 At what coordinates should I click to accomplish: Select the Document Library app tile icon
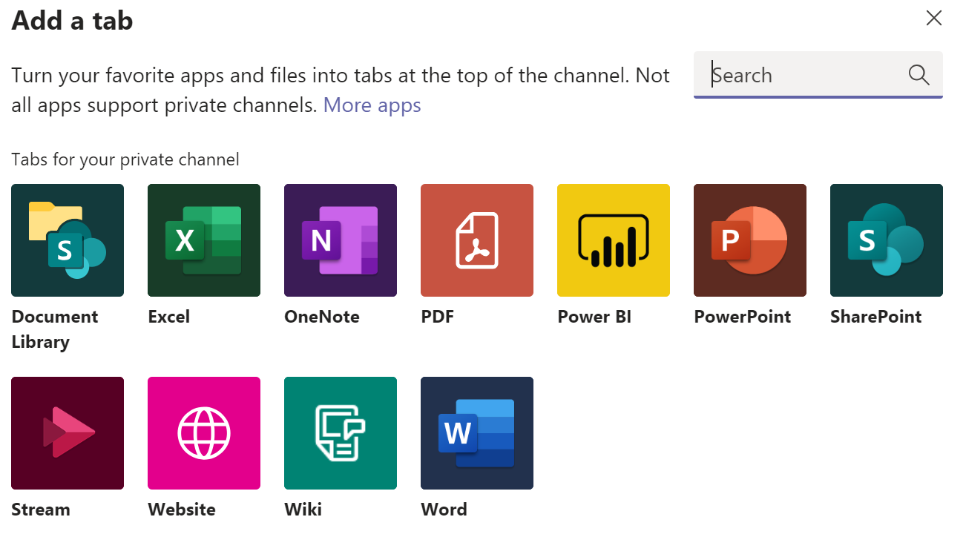68,240
